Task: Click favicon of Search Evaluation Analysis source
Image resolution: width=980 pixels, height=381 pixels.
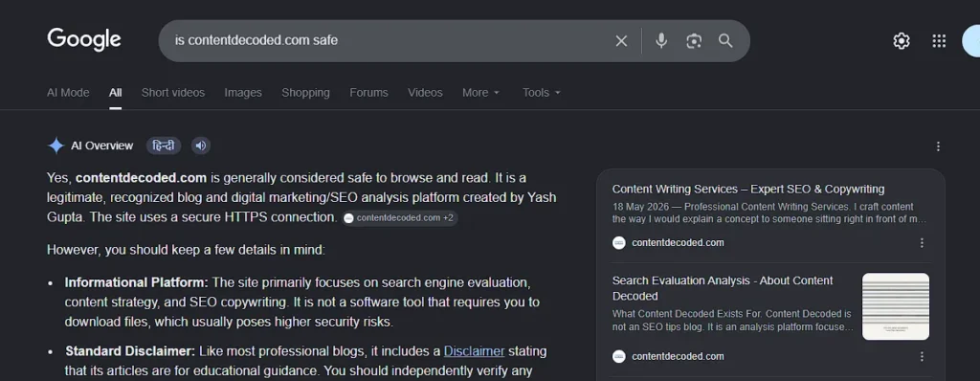Action: click(619, 357)
